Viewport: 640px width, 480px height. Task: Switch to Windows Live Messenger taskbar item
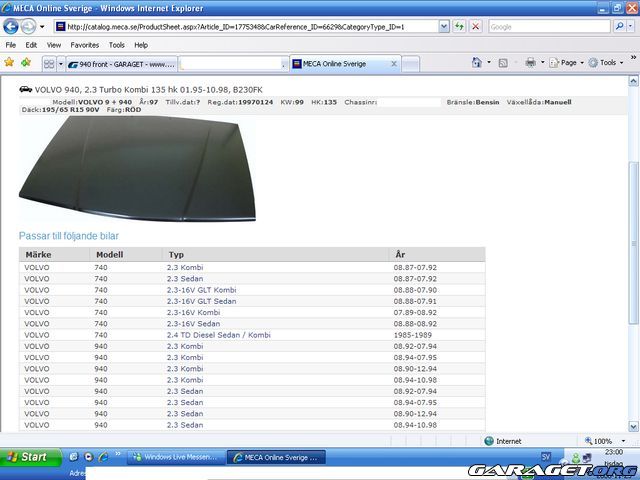(175, 457)
